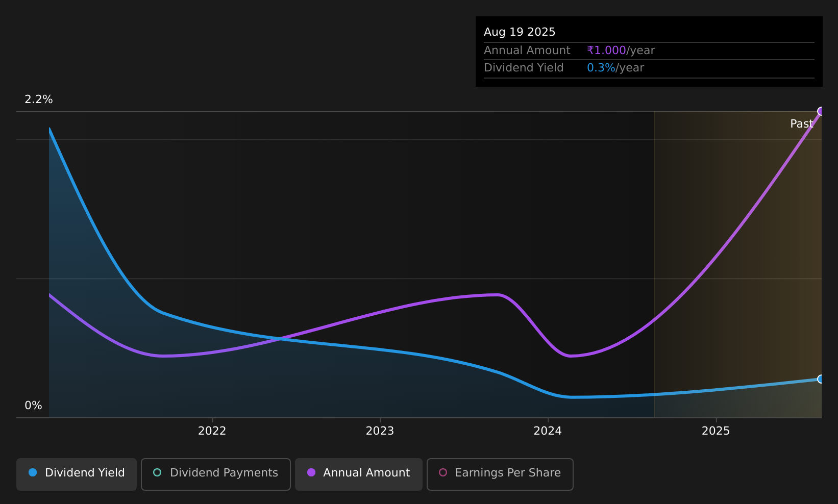The width and height of the screenshot is (838, 504).
Task: Click the 2022 x-axis label
Action: point(212,431)
